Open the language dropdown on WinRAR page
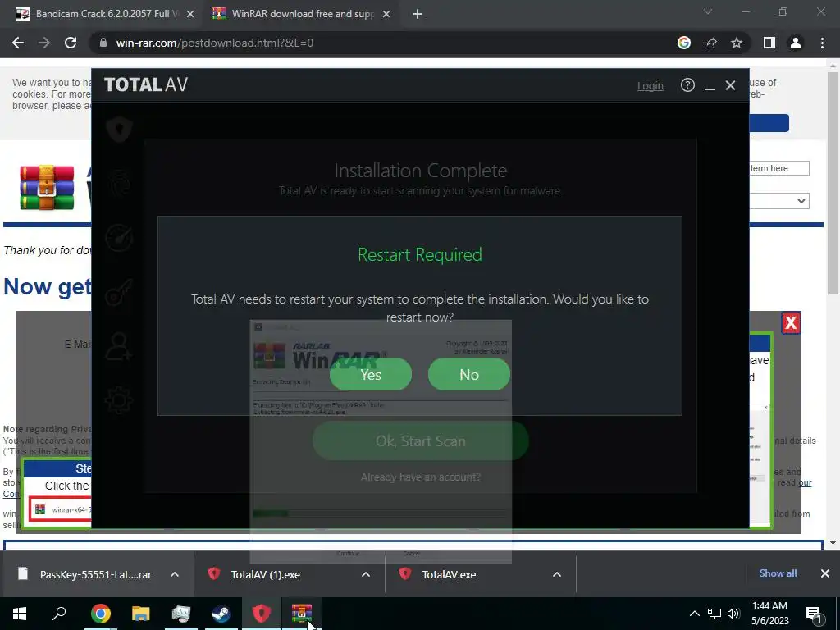This screenshot has height=630, width=840. (x=779, y=201)
